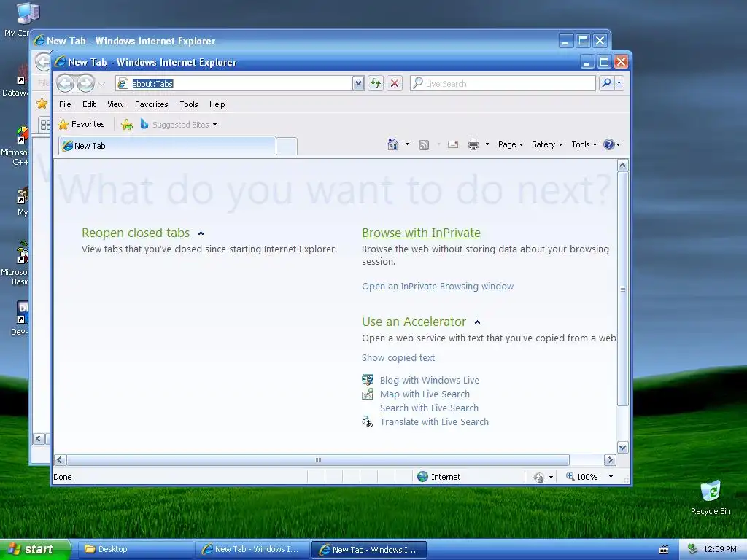Click the Refresh page icon
The width and height of the screenshot is (747, 560).
click(x=376, y=83)
